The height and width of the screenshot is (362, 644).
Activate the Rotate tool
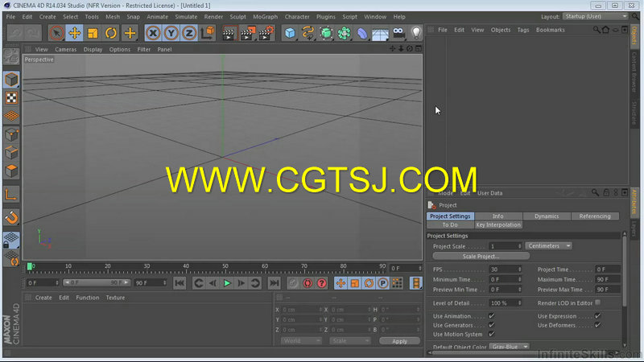click(x=111, y=33)
